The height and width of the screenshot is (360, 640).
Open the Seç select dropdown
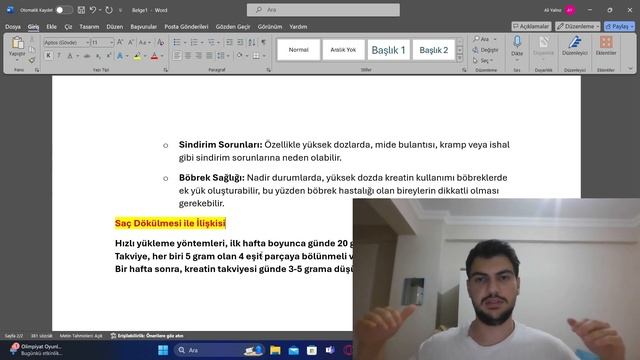tap(483, 60)
